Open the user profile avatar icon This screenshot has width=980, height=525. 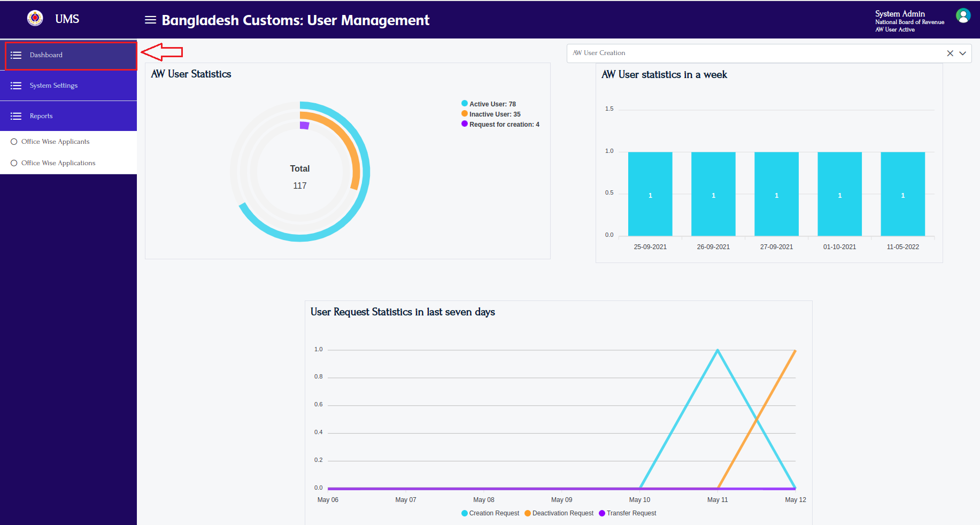(963, 16)
